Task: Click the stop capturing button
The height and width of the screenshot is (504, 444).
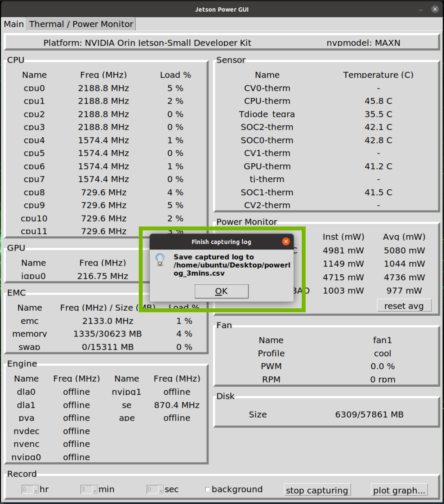Action: (317, 490)
